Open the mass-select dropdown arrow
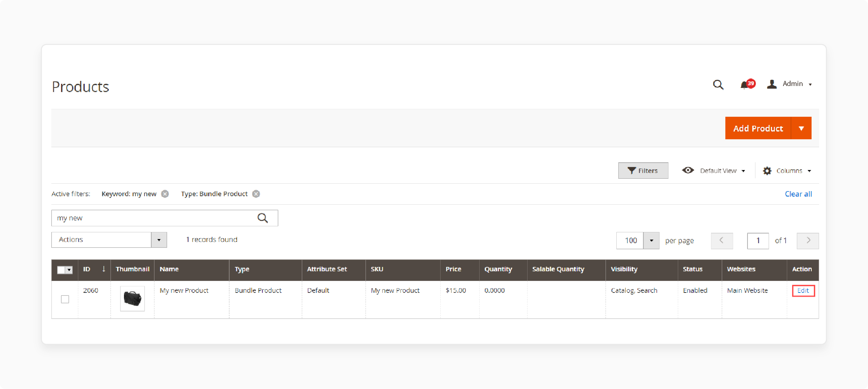 click(69, 270)
